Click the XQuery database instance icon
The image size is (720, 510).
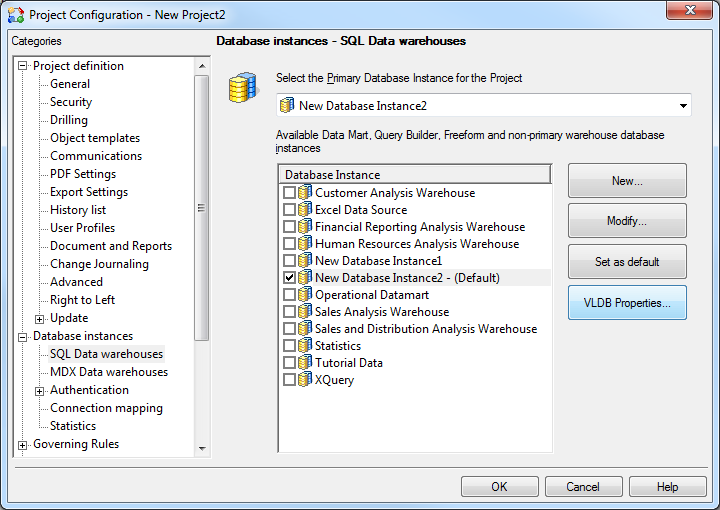point(305,380)
